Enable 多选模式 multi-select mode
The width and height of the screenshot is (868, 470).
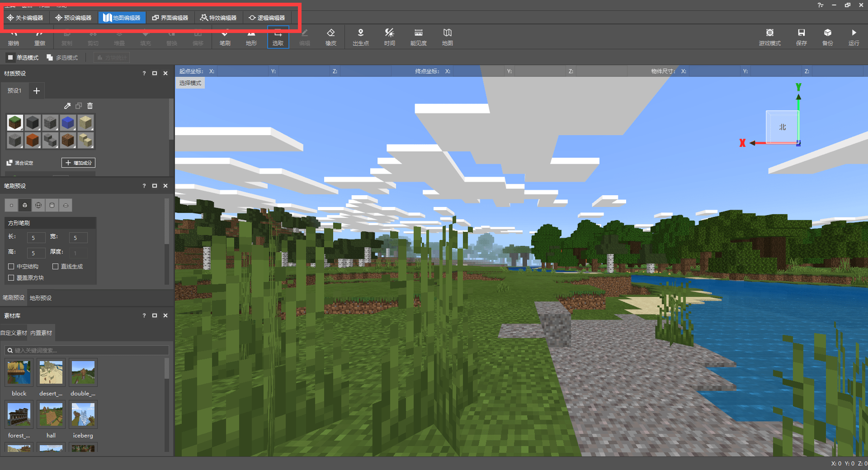click(62, 57)
